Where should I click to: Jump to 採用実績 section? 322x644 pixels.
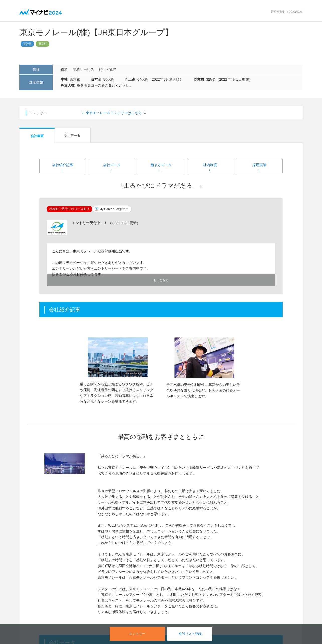point(259,166)
